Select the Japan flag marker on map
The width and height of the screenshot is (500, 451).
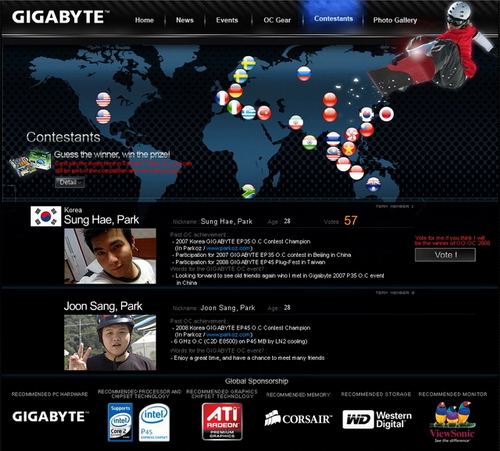click(386, 114)
